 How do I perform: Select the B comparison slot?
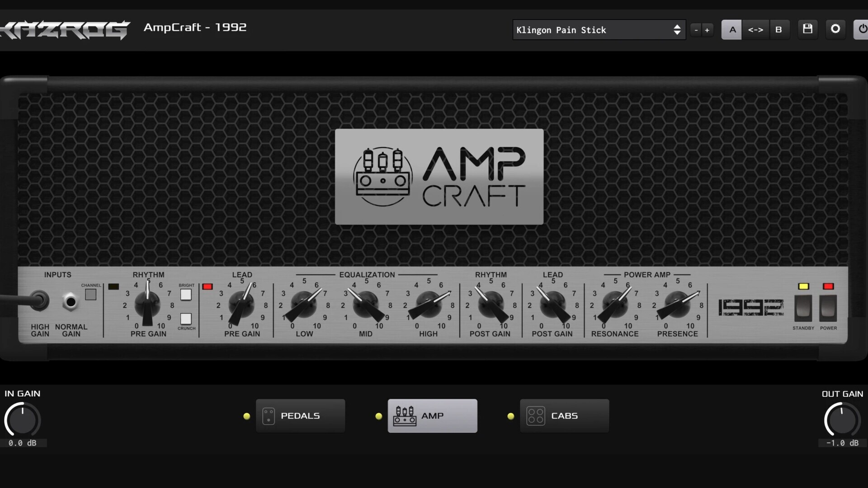(x=778, y=30)
